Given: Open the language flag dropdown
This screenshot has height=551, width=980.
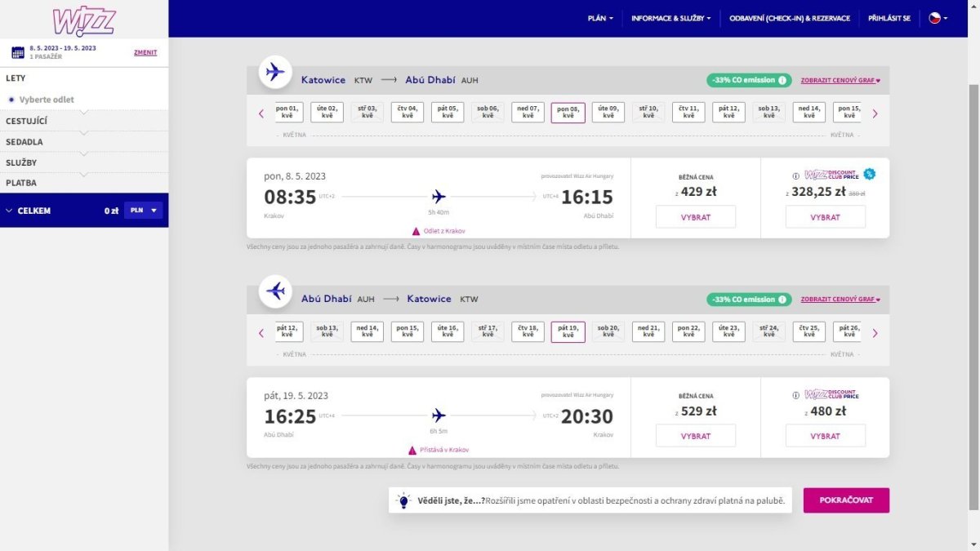Looking at the screenshot, I should [938, 18].
